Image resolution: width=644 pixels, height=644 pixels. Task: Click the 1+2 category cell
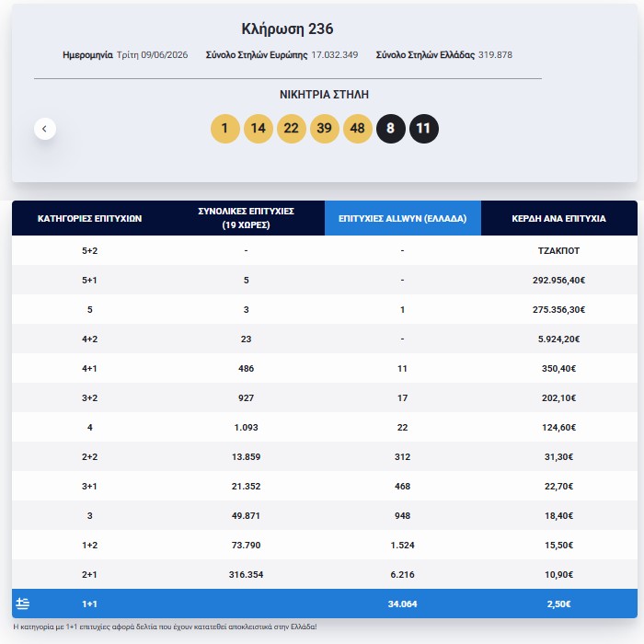(x=89, y=545)
